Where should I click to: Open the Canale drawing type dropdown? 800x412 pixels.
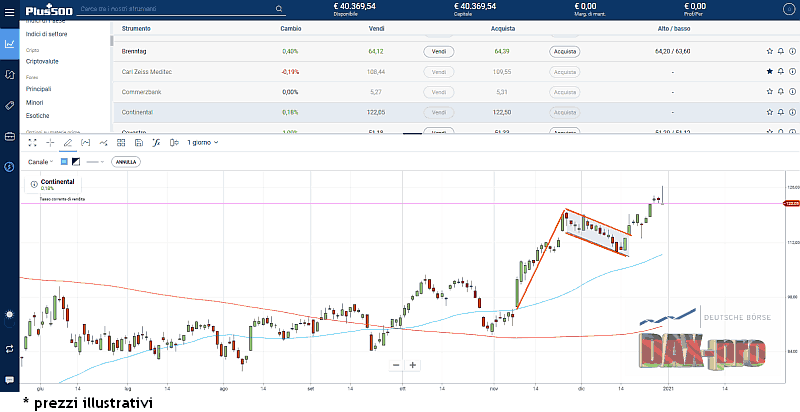[40, 162]
